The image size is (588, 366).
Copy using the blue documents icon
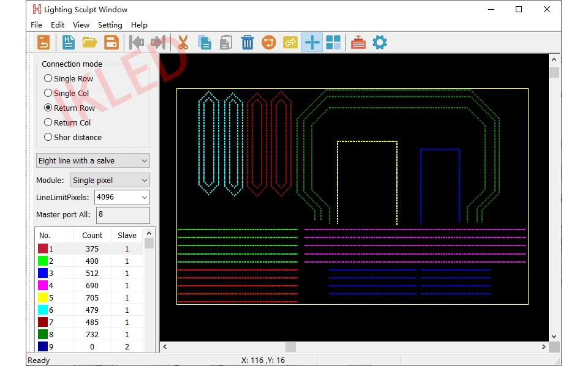[x=205, y=42]
